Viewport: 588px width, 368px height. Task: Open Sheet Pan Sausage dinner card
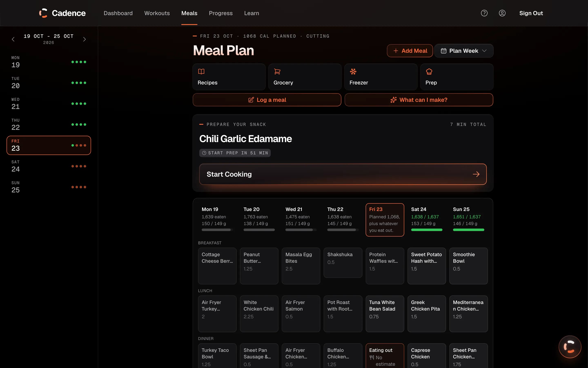point(259,356)
